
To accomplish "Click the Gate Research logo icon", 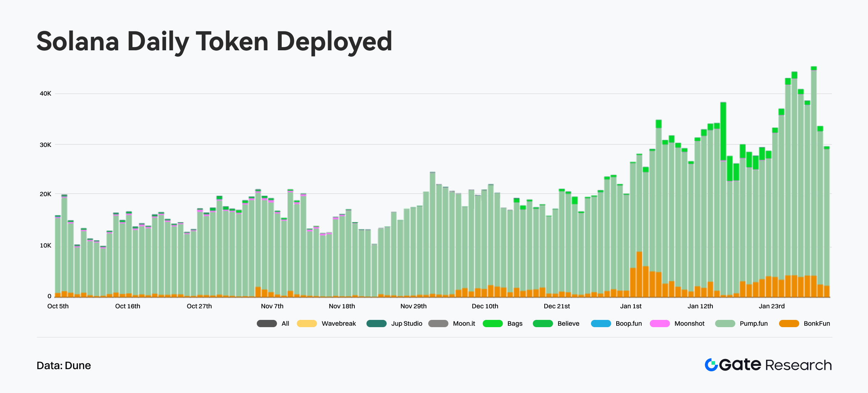I will point(711,365).
